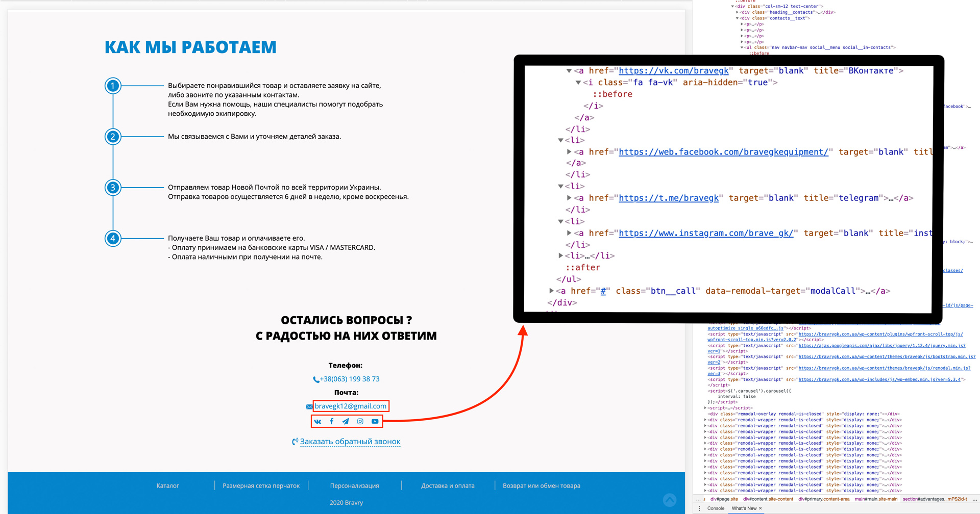This screenshot has width=980, height=514.
Task: Open DevTools drawer three-dot menu
Action: coord(699,508)
